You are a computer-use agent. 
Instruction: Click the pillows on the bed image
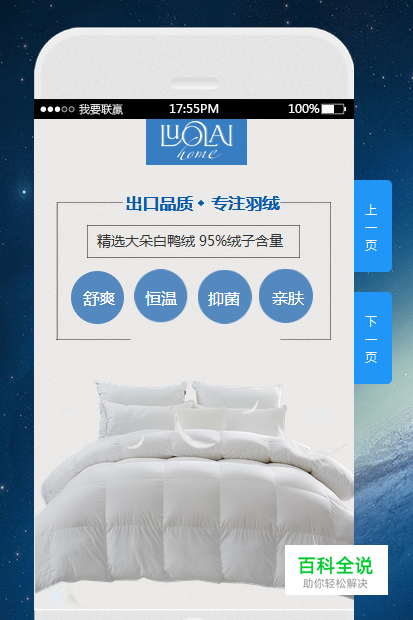(x=192, y=407)
